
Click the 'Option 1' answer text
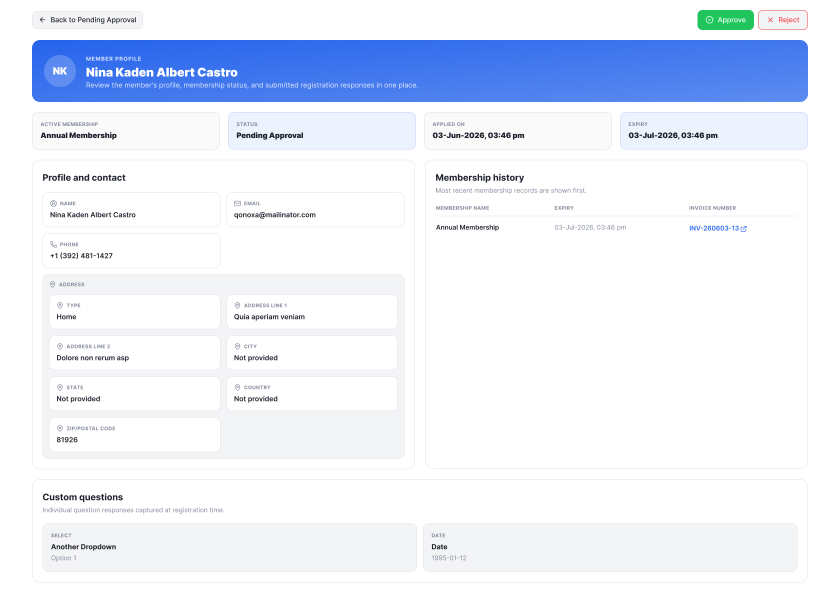(x=63, y=558)
